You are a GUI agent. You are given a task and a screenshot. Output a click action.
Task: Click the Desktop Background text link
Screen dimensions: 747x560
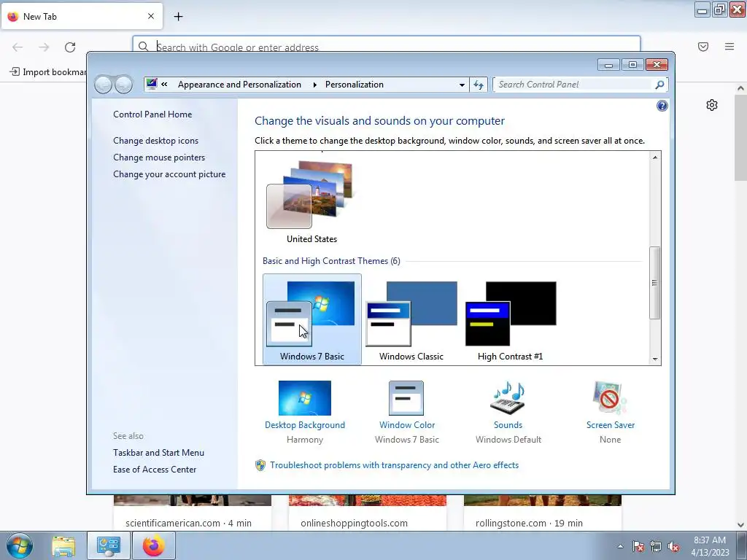pyautogui.click(x=305, y=425)
